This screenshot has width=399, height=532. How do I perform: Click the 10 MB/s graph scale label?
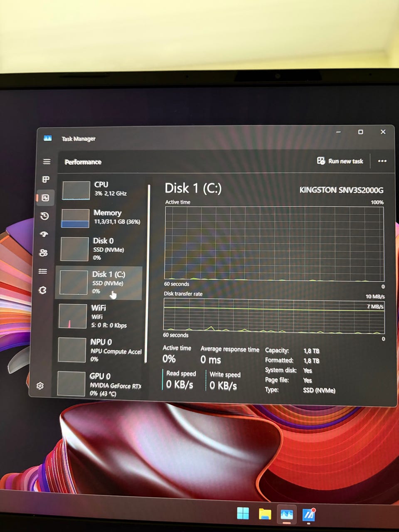(x=375, y=296)
